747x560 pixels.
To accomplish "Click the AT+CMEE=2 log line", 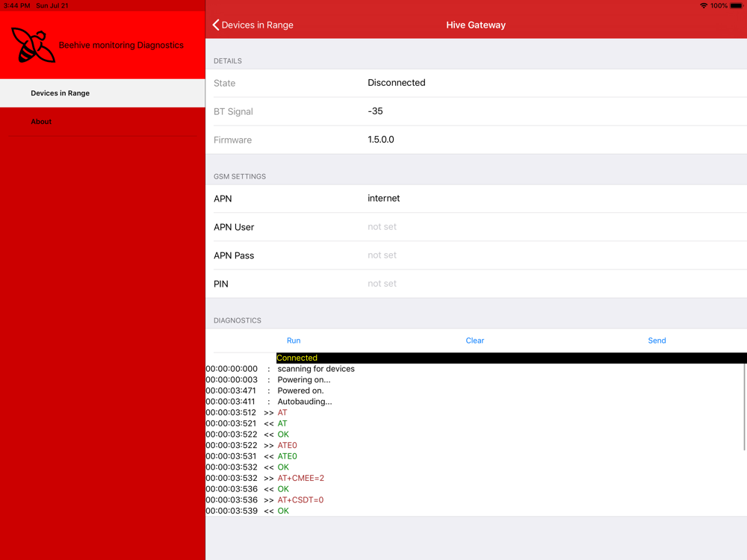I will (x=301, y=478).
